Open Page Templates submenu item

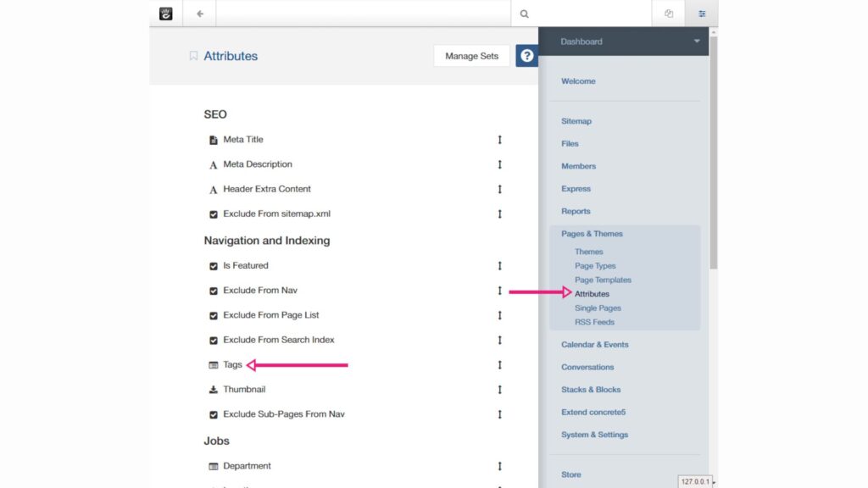click(603, 280)
